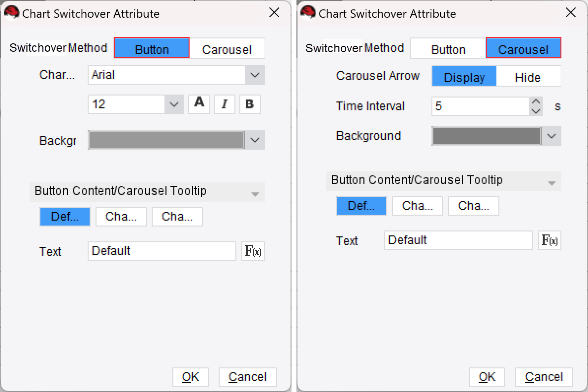Confirm with OK in right dialog
Viewport: 588px width, 392px height.
tap(487, 377)
